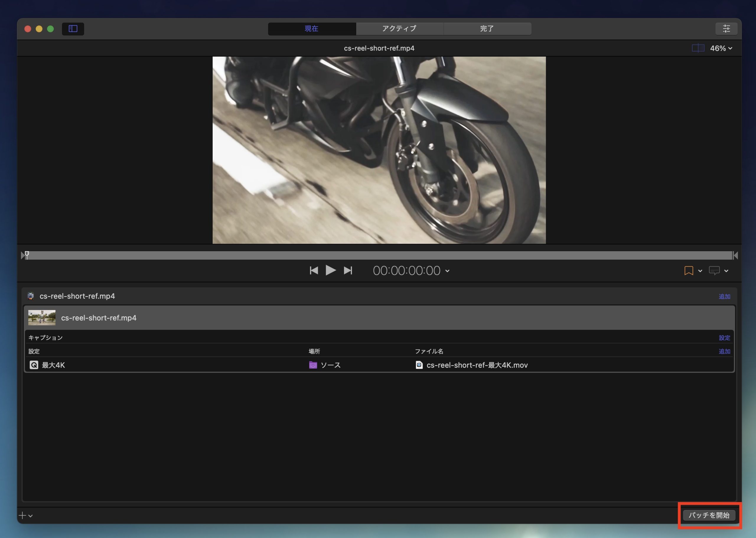The image size is (756, 538).
Task: Open the inspector sliders icon
Action: 726,29
